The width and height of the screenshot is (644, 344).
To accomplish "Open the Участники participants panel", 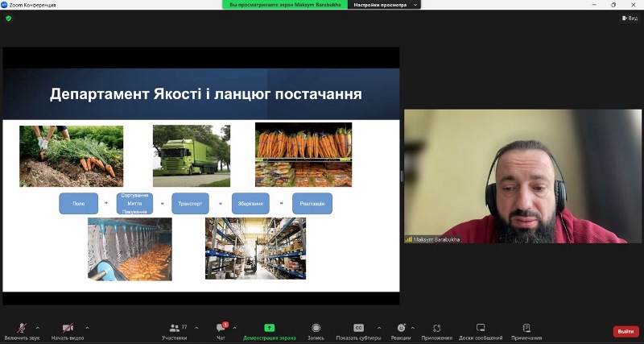I will (x=174, y=329).
